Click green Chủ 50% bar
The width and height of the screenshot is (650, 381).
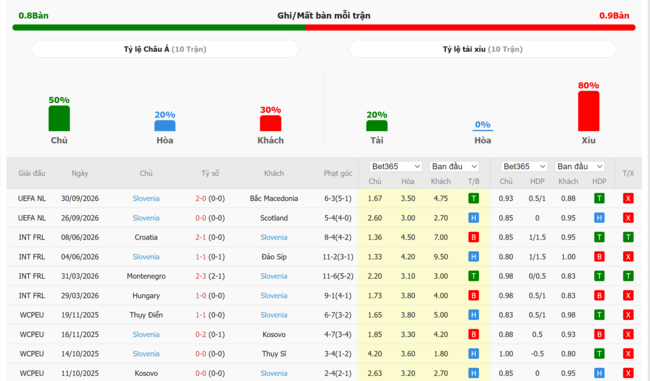pos(59,119)
